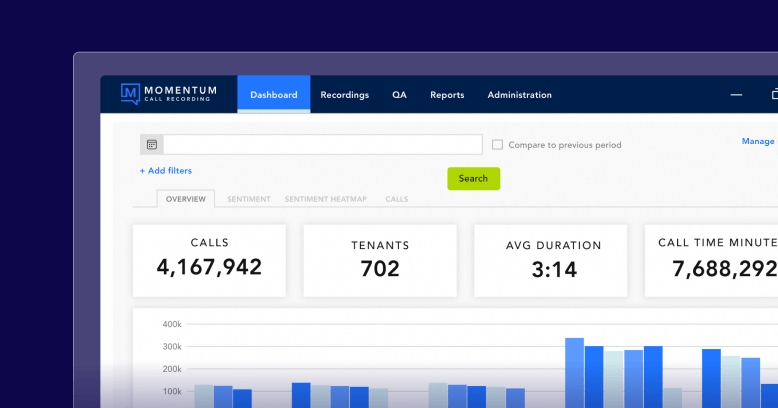Click the Calls total card
The height and width of the screenshot is (408, 778).
209,260
